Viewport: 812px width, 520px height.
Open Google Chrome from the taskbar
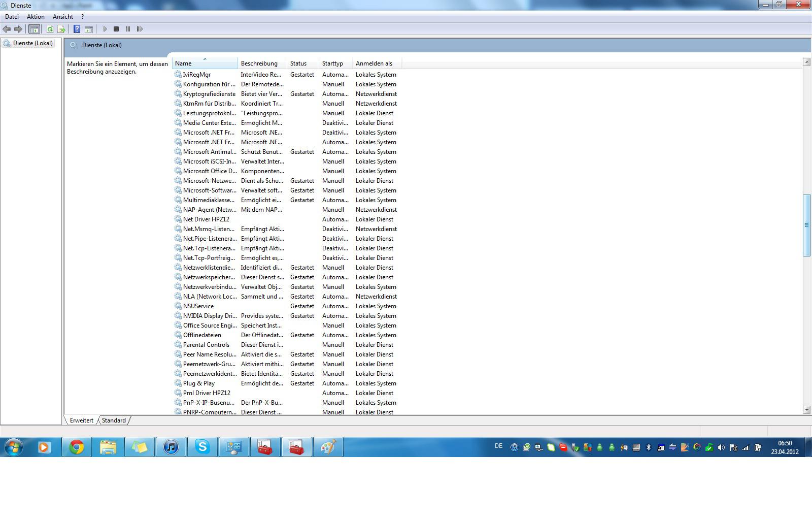[77, 447]
